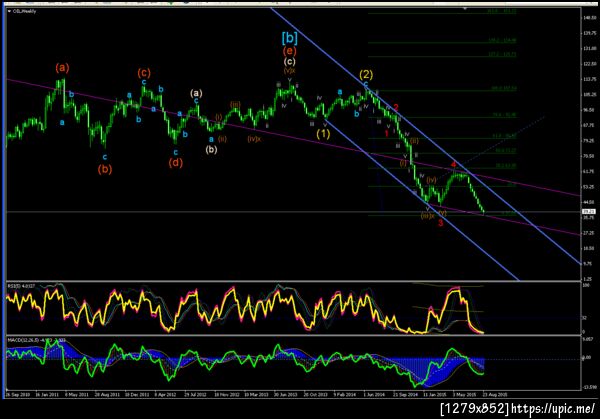Select the red 1 wave label
Image resolution: width=600 pixels, height=419 pixels.
[386, 134]
